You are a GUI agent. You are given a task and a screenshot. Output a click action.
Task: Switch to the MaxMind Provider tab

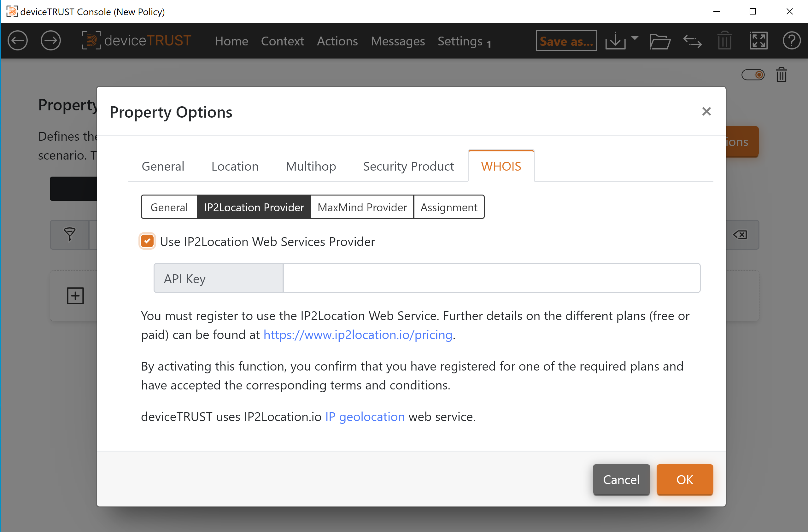[362, 207]
